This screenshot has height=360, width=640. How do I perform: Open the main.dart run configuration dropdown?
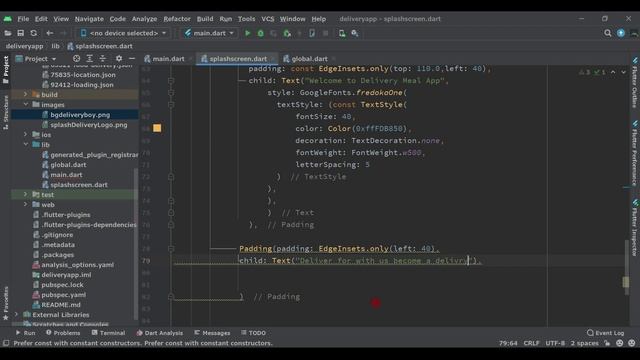click(209, 33)
